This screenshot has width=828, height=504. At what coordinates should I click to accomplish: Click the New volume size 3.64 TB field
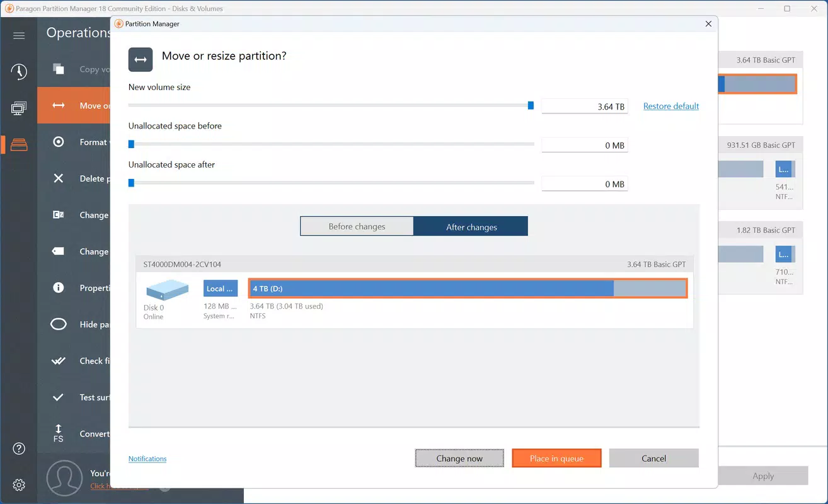(585, 106)
